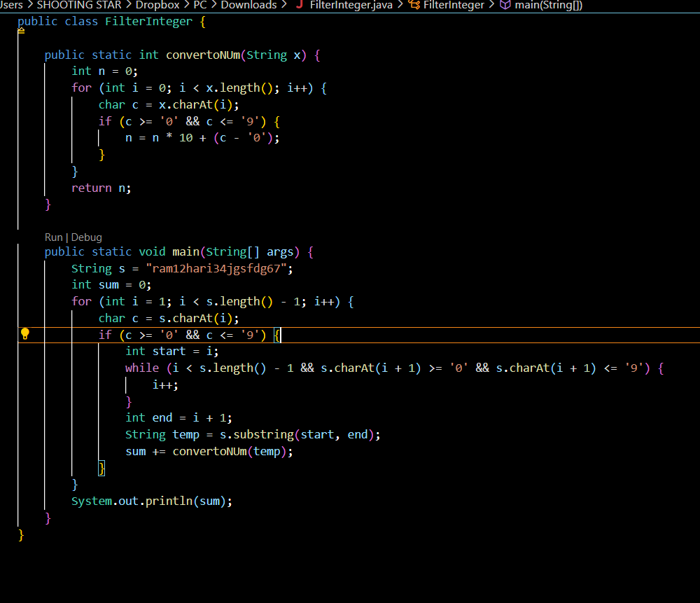The height and width of the screenshot is (603, 700).
Task: Click the 'while' keyword
Action: (142, 368)
